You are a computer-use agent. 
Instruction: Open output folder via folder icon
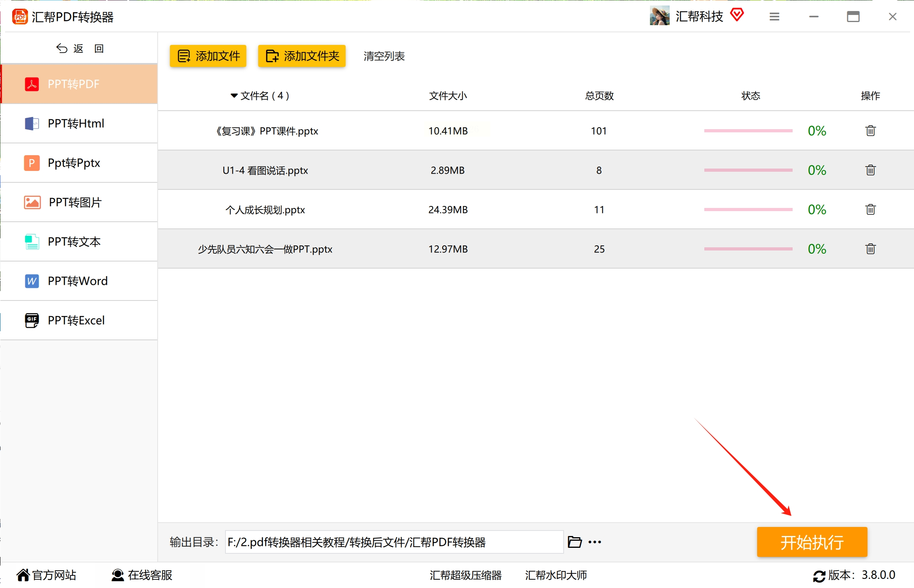(575, 542)
